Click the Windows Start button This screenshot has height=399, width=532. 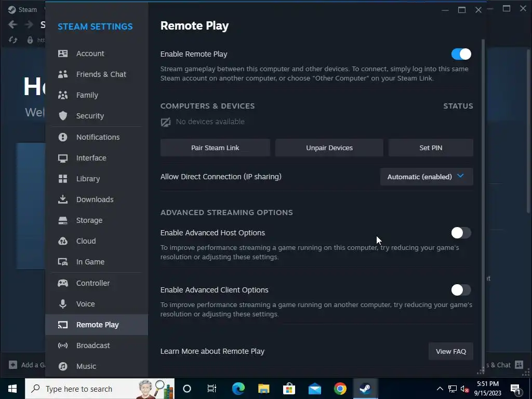tap(12, 389)
